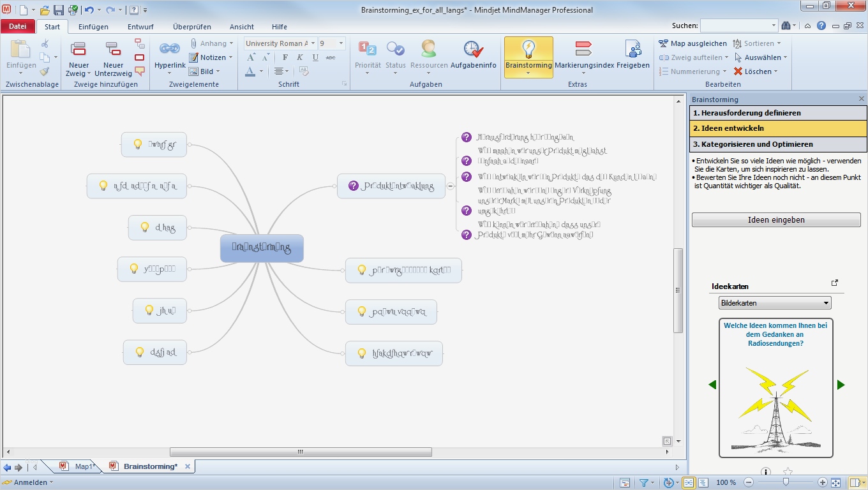Click the Freigeben share icon

click(x=633, y=48)
